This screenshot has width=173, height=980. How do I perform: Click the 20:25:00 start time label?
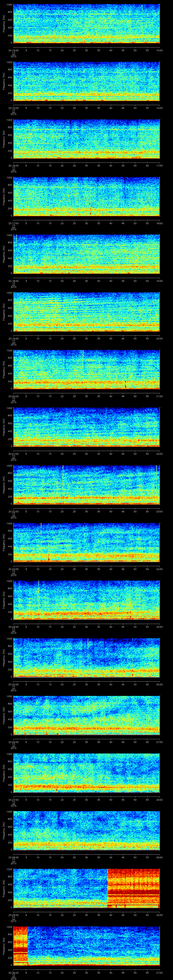[x=13, y=684]
